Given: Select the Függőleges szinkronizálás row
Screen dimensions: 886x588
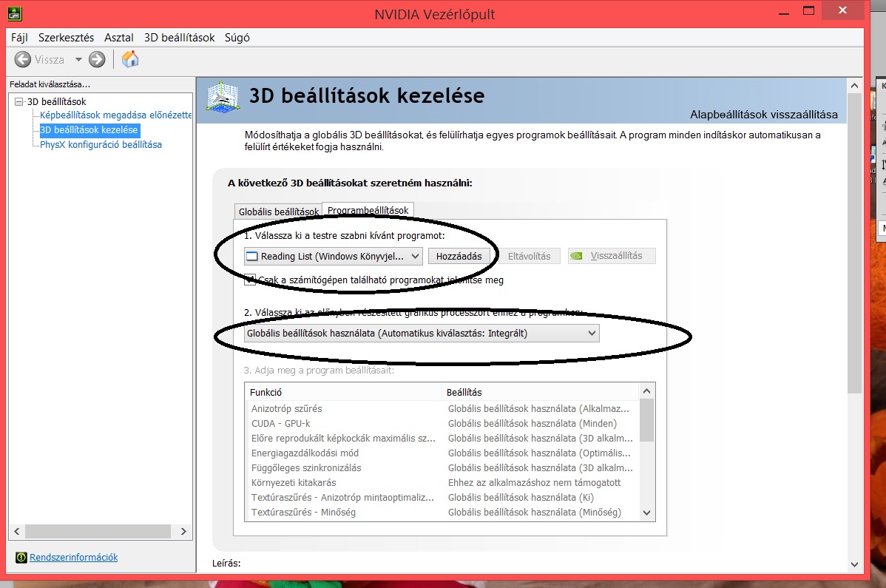Looking at the screenshot, I should 442,467.
